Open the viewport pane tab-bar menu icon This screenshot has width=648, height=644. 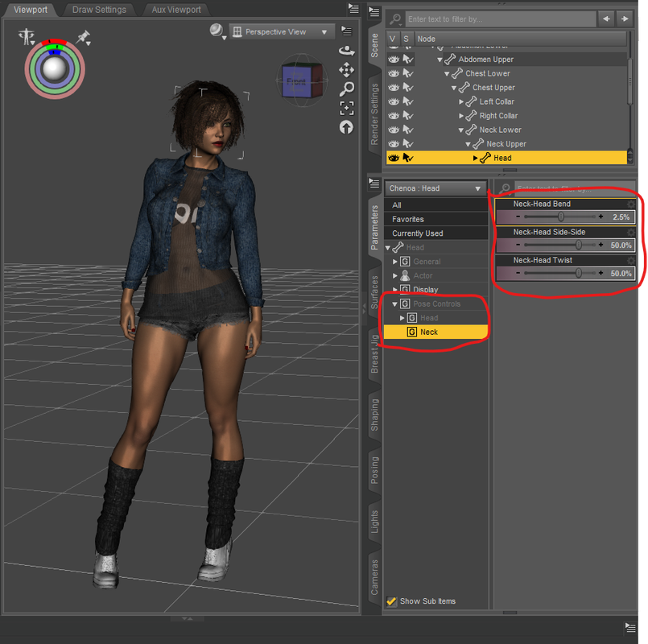tap(353, 8)
